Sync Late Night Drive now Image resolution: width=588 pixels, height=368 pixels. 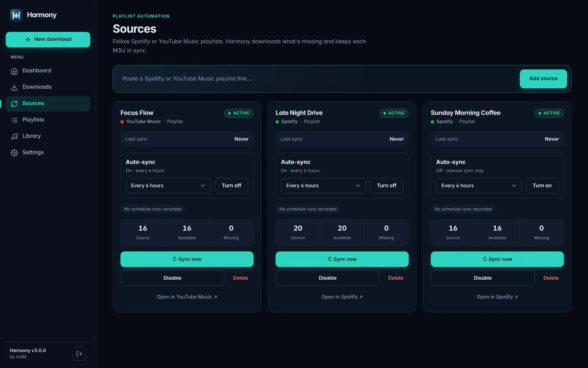point(342,259)
